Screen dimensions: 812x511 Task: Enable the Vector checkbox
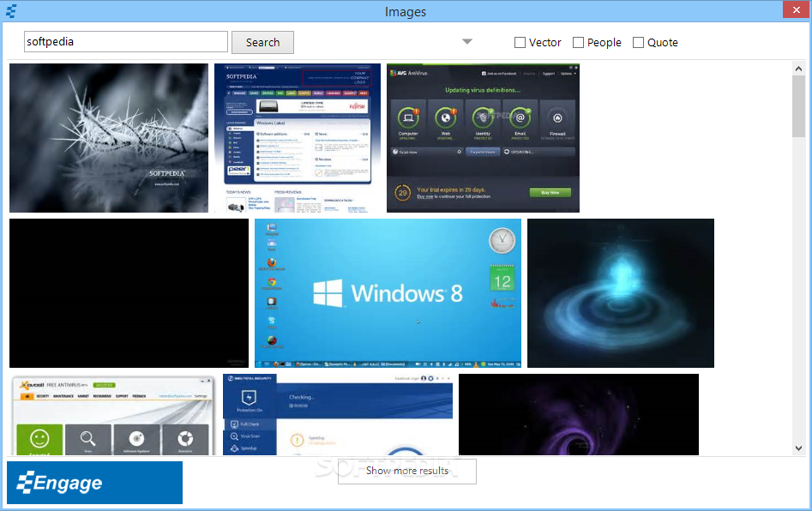click(x=520, y=43)
